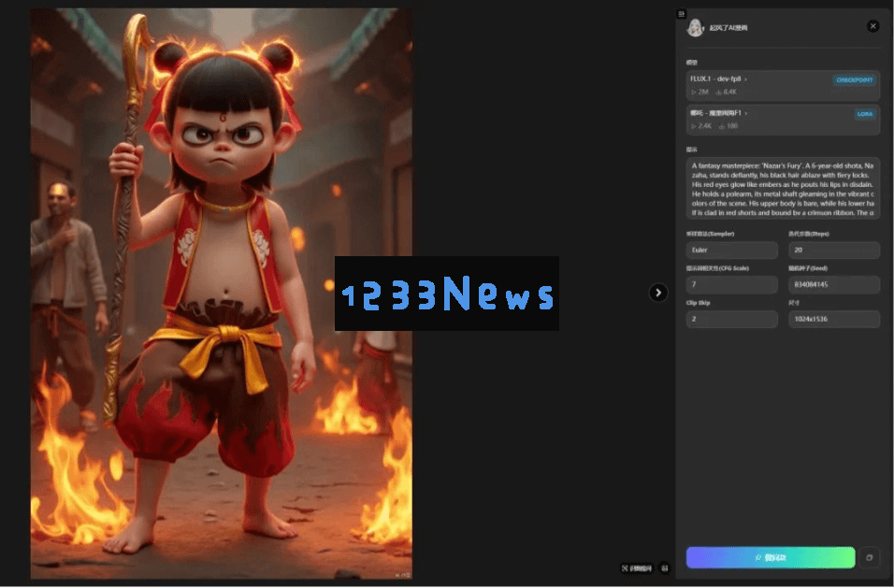Click the copy parameters icon button
Image resolution: width=894 pixels, height=588 pixels.
(x=870, y=558)
